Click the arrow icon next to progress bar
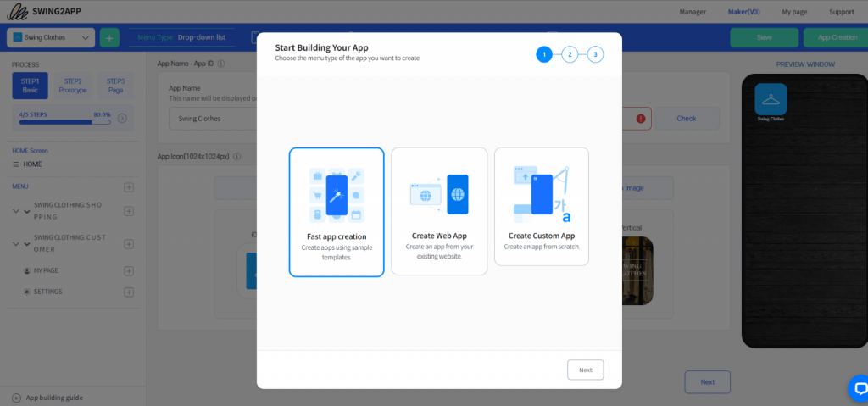The height and width of the screenshot is (406, 868). (x=122, y=118)
